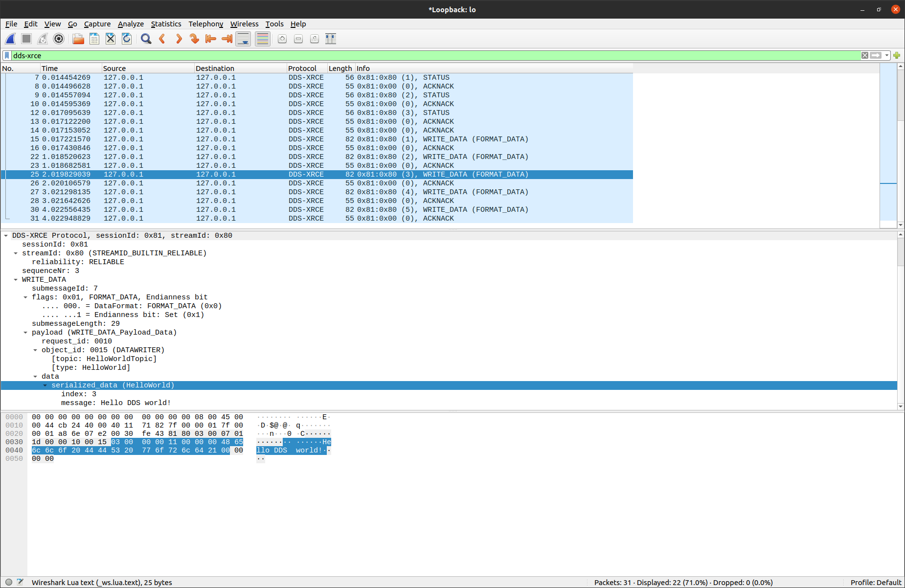Click the magnifier Find Packet icon
The image size is (905, 588).
click(x=146, y=39)
